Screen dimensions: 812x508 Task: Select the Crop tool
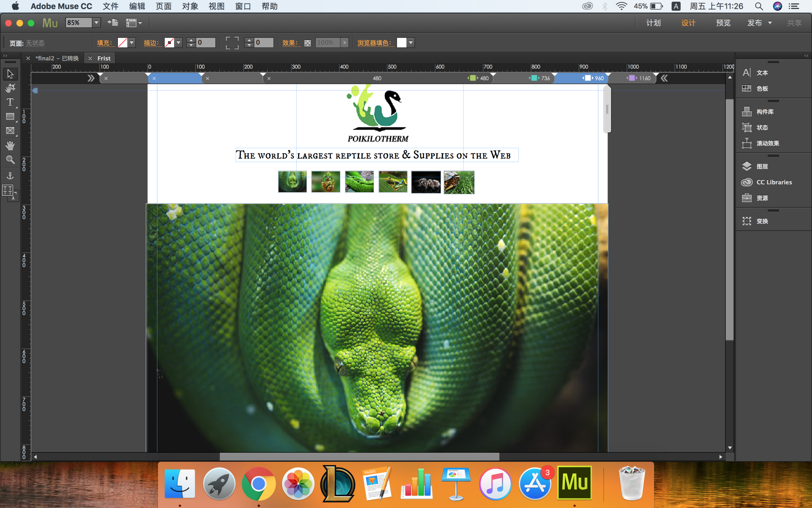point(10,88)
